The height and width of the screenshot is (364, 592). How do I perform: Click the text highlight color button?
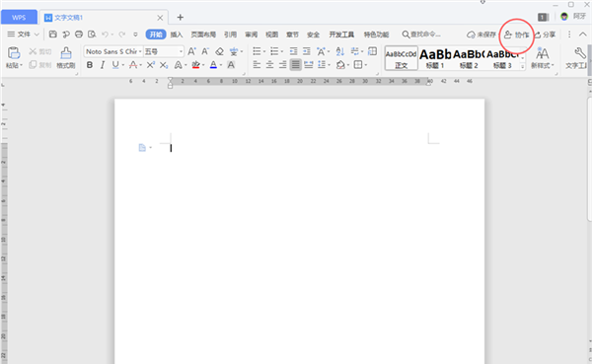tap(195, 65)
